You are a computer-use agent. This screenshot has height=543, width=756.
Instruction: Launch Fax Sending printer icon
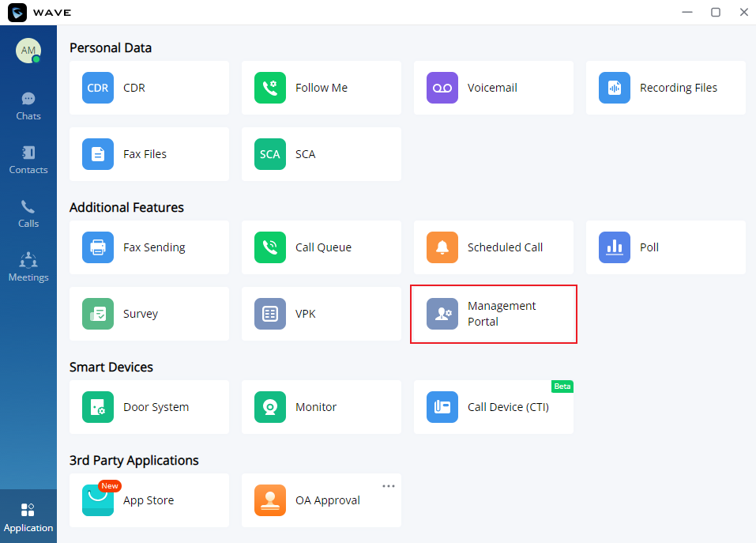(x=98, y=247)
